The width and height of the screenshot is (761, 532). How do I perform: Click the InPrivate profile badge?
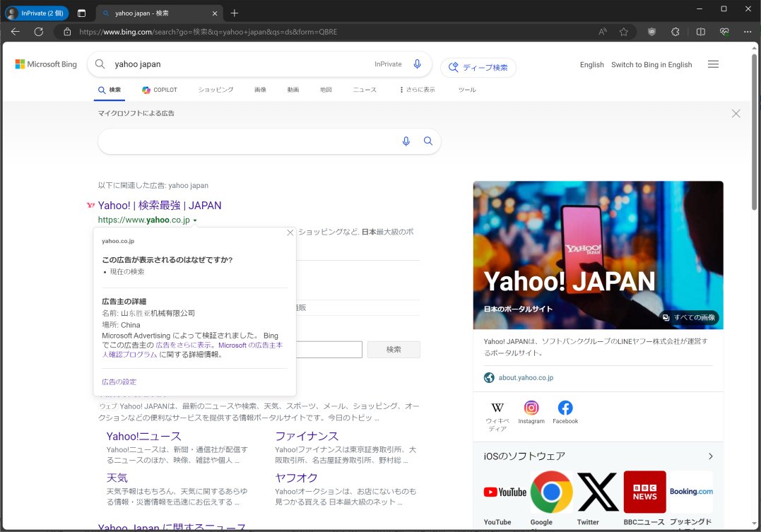[x=37, y=13]
